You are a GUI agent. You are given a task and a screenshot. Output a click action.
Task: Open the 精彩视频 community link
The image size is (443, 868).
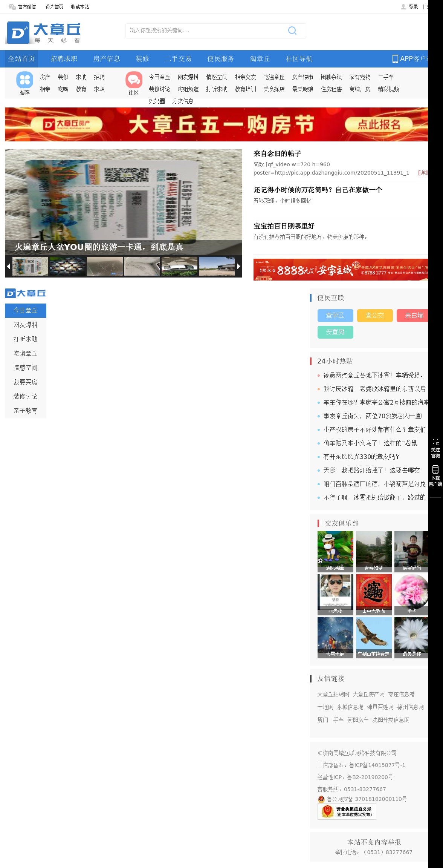click(x=388, y=89)
